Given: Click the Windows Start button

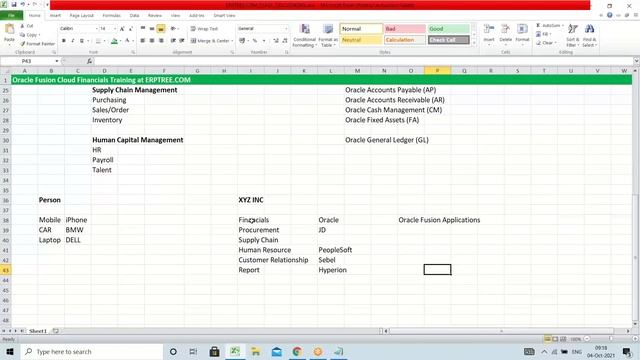Looking at the screenshot, I should click(x=10, y=351).
